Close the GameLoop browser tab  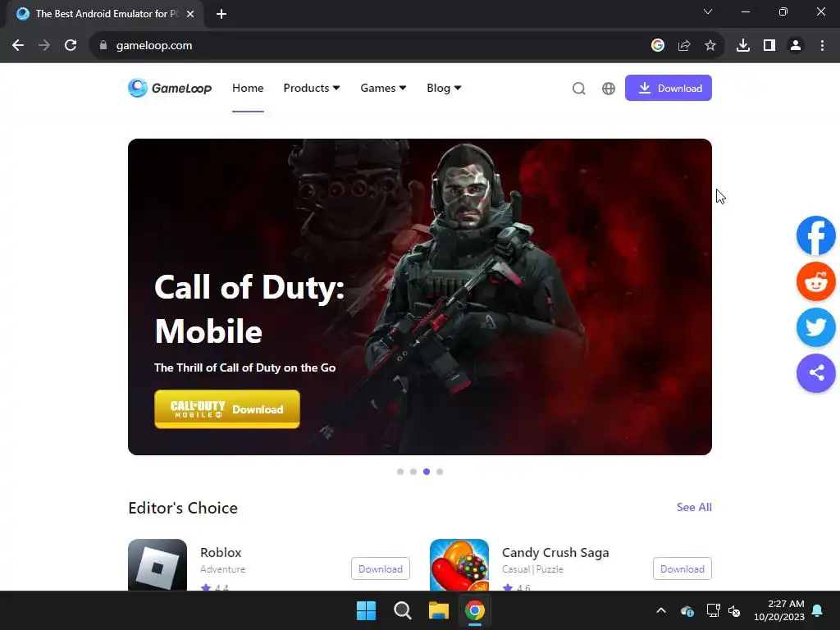190,14
